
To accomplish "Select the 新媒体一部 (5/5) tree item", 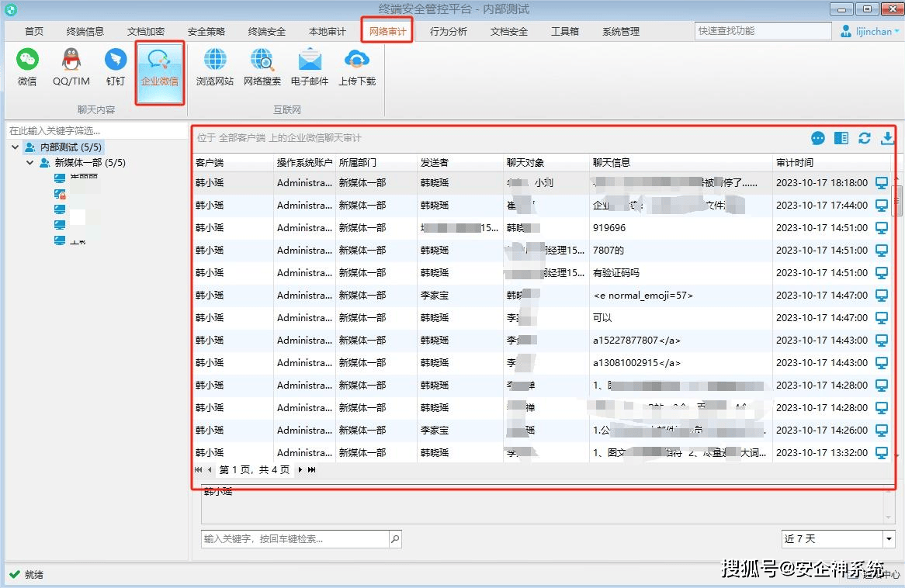I will 82,163.
